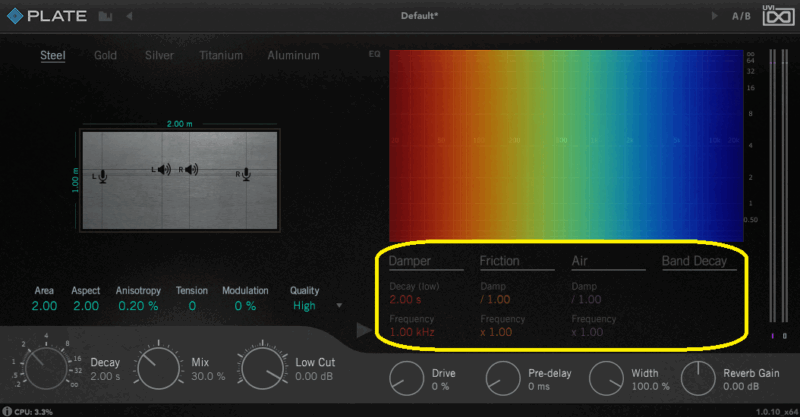This screenshot has height=417, width=800.
Task: Go to previous preset with left arrow
Action: pos(129,17)
